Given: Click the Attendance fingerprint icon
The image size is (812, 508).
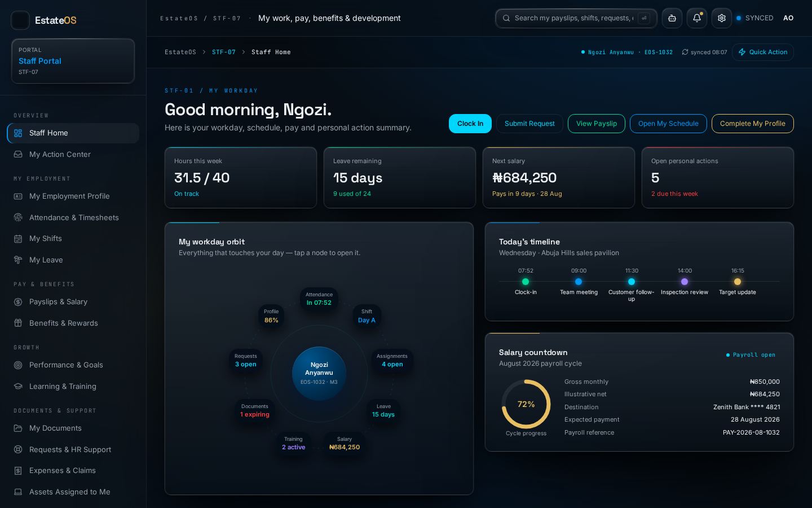Looking at the screenshot, I should pos(18,217).
